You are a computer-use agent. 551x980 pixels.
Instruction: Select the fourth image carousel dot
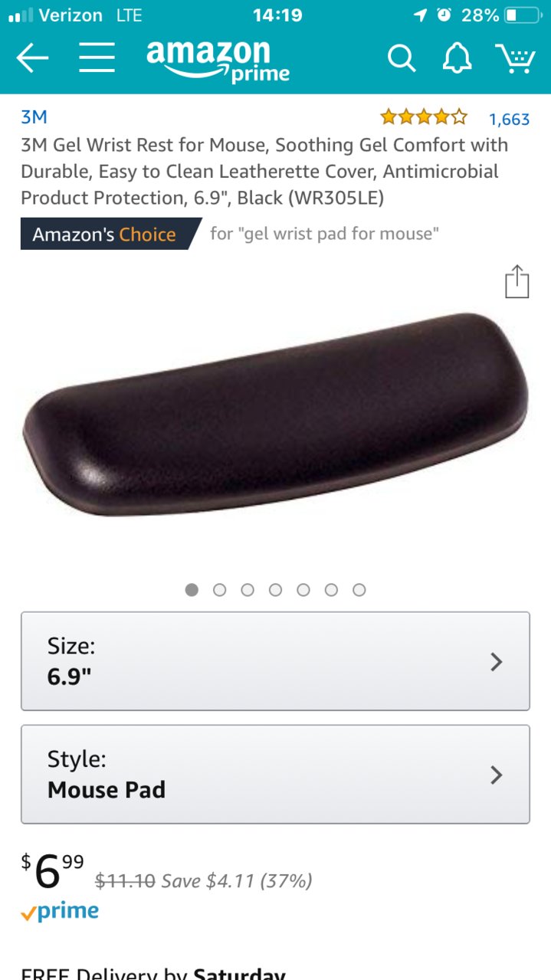(276, 590)
